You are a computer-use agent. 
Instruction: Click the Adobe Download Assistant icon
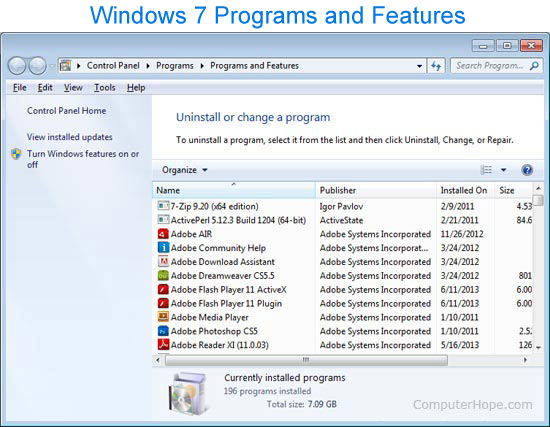pos(163,261)
